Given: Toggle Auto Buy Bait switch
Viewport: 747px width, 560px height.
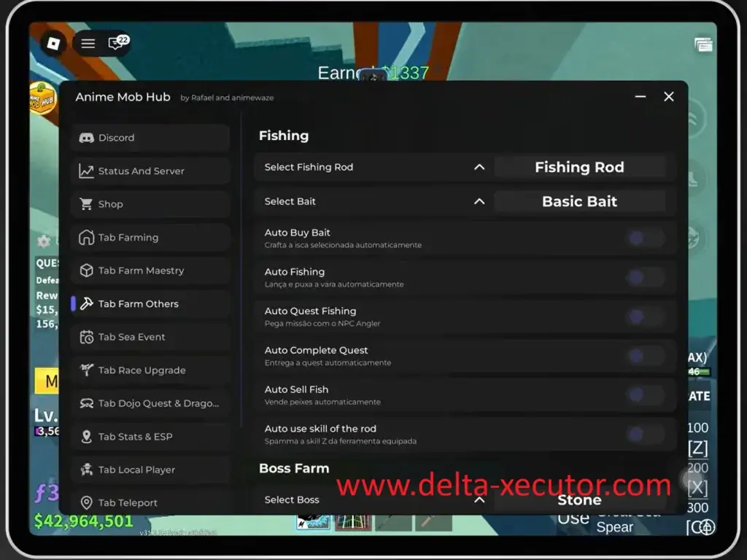Looking at the screenshot, I should [646, 238].
